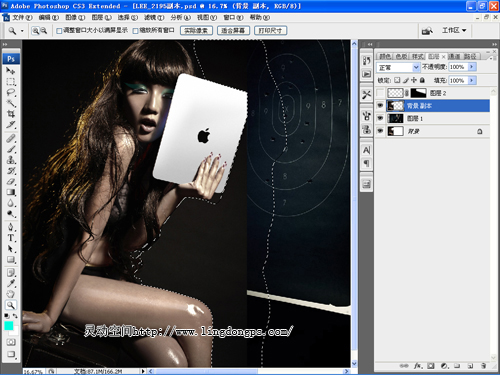The image size is (500, 375).
Task: Click the Quick Mask mode icon
Action: click(x=11, y=342)
